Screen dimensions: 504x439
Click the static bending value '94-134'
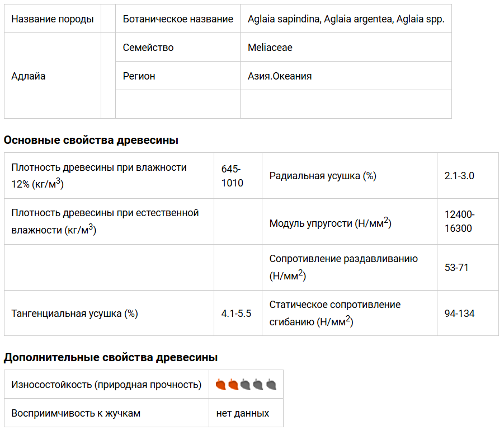click(x=459, y=314)
